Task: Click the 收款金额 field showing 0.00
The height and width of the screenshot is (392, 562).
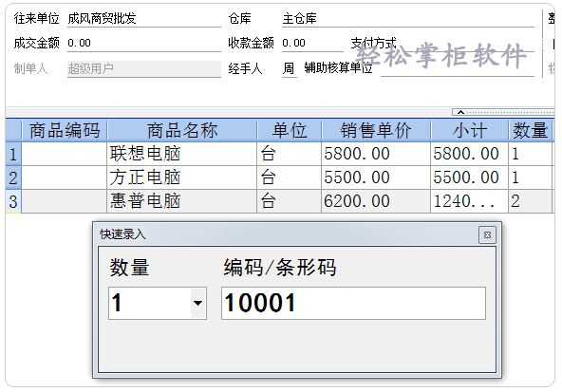Action: click(312, 43)
